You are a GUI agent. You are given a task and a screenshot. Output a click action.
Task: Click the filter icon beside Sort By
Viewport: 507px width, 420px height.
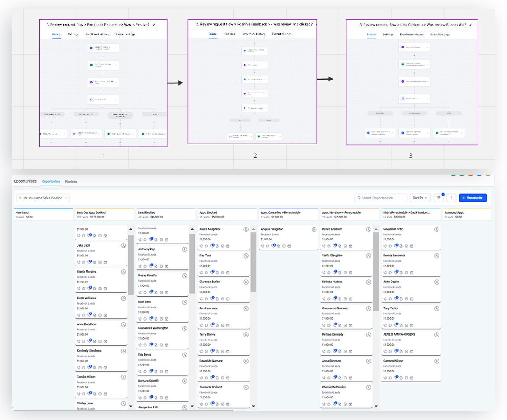tap(439, 198)
